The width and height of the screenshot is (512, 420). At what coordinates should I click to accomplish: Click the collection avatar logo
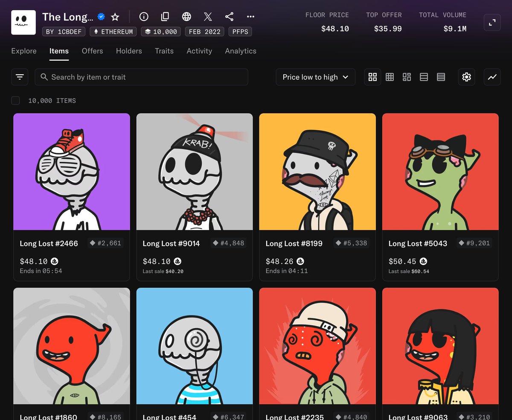point(23,22)
